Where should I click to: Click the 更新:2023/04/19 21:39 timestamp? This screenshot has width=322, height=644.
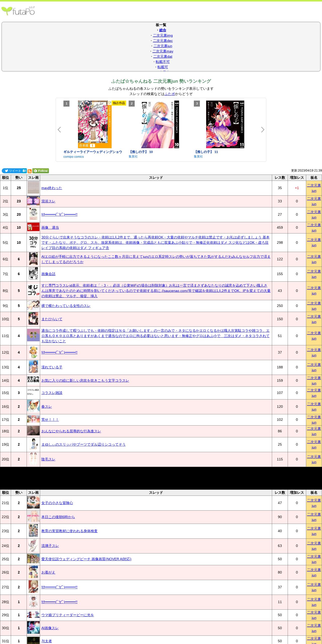[306, 171]
